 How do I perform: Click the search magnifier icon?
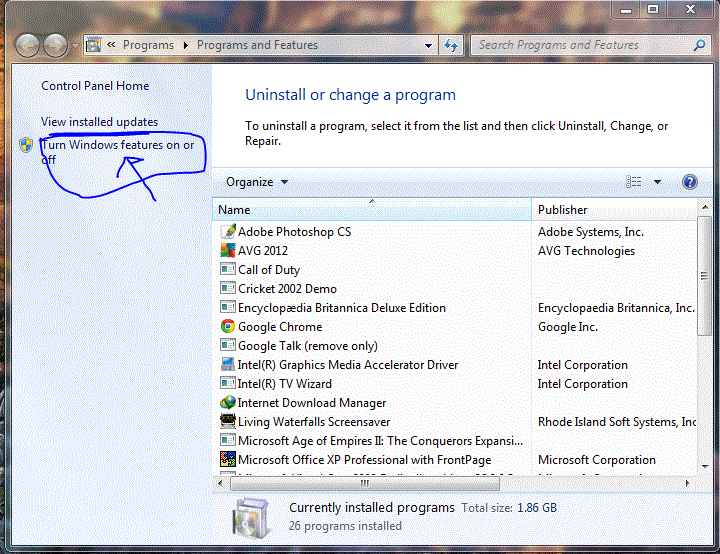[699, 45]
